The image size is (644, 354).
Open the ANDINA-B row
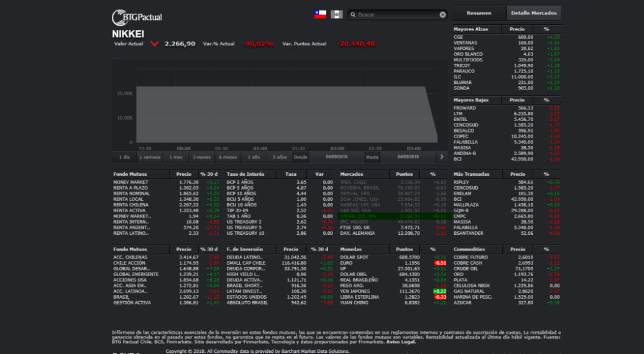[507, 153]
